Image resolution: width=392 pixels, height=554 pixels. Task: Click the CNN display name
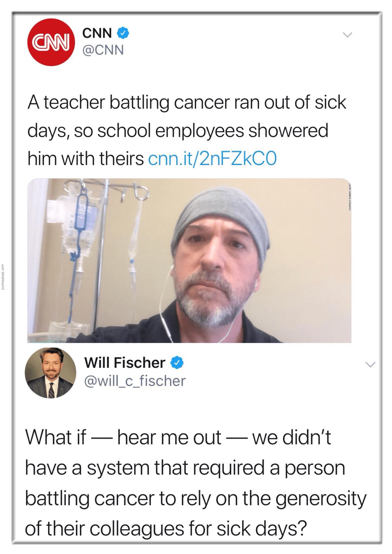(97, 33)
